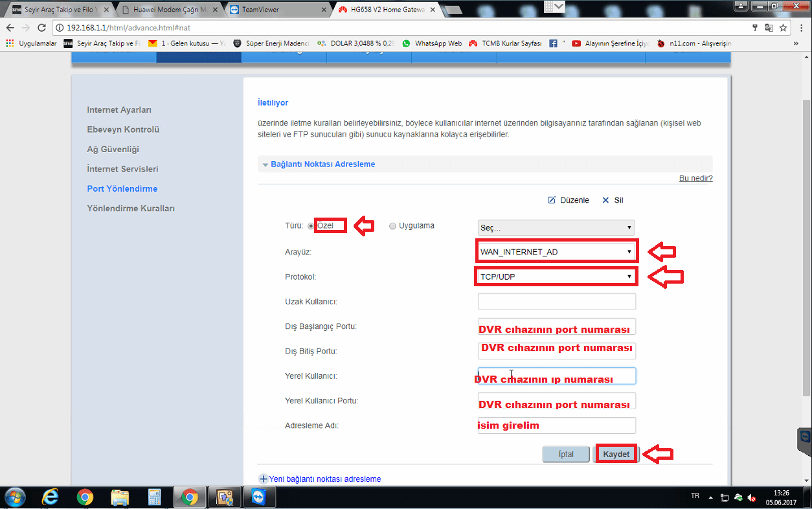Open Ağ Güvenliği menu item
The image size is (812, 509).
pos(113,149)
